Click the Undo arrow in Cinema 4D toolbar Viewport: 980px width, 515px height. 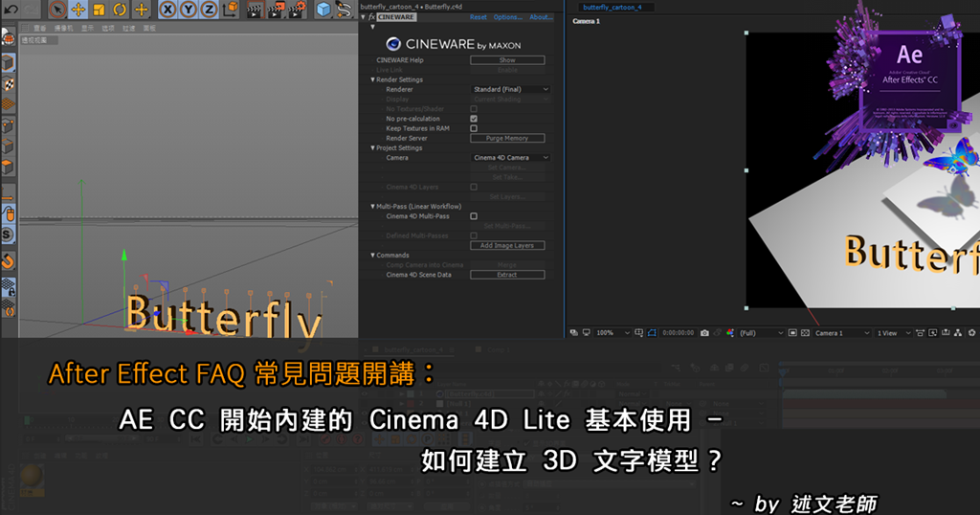click(11, 9)
